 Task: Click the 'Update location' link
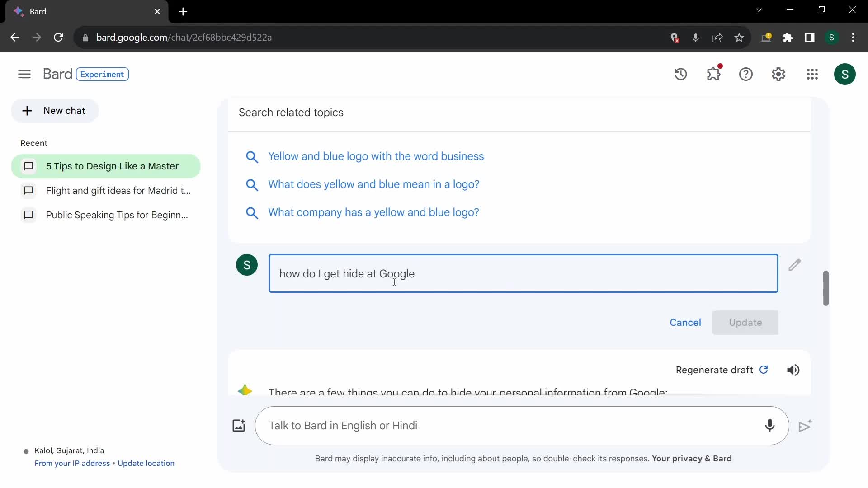[x=146, y=463]
